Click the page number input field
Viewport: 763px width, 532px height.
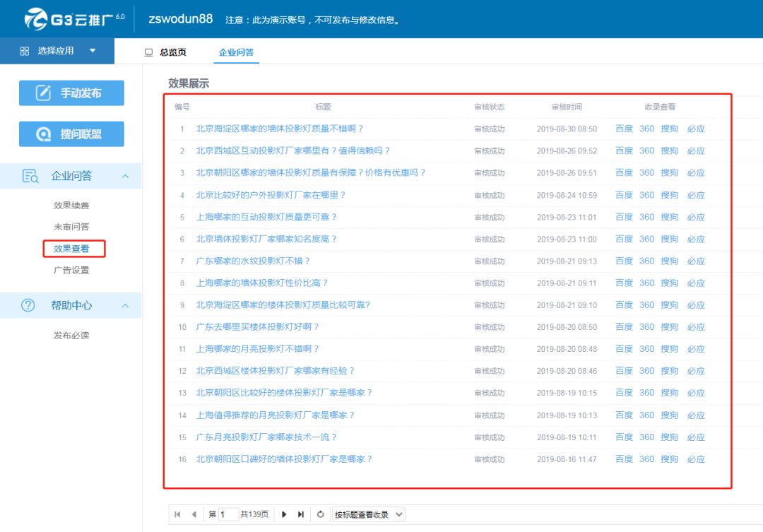tap(228, 514)
